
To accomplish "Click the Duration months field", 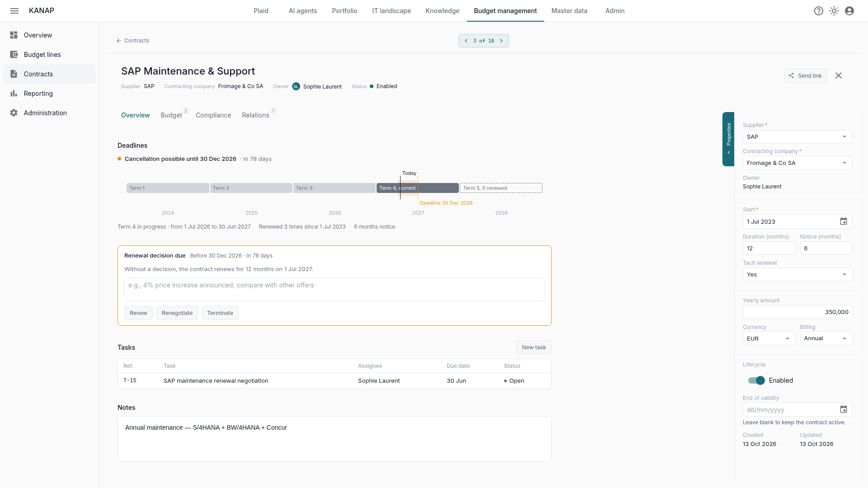I will coord(769,248).
